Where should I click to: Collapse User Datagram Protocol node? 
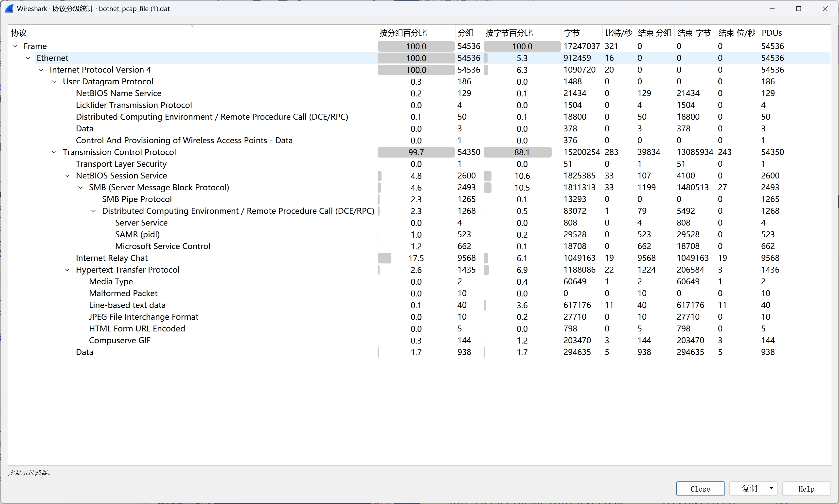54,81
